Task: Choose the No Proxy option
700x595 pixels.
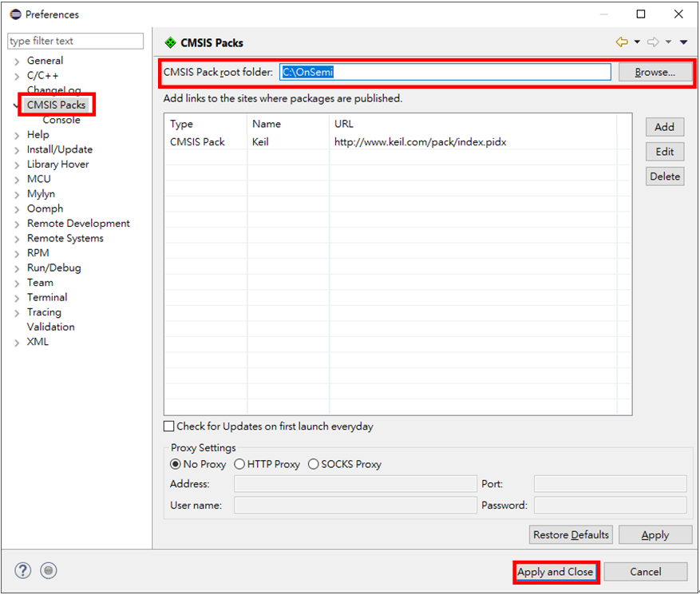Action: (x=176, y=464)
